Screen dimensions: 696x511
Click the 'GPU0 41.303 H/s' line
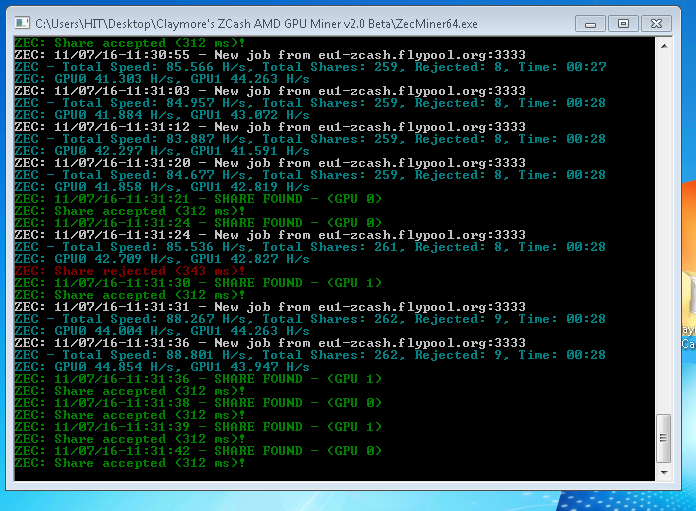(162, 79)
